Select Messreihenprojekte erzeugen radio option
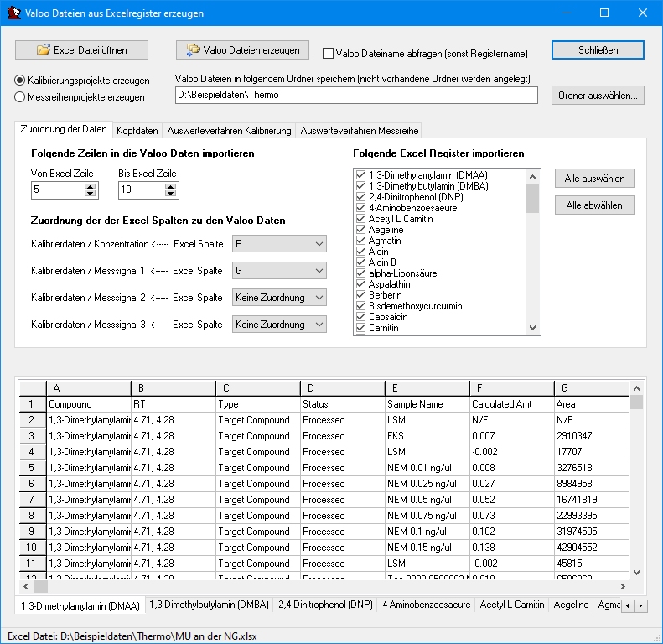The height and width of the screenshot is (644, 663). coord(21,96)
